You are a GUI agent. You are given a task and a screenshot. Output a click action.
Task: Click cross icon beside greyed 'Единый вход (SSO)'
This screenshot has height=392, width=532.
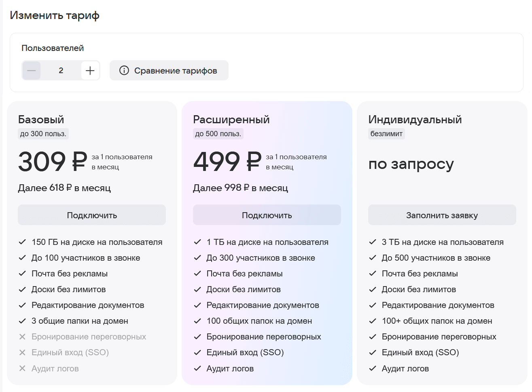point(22,352)
